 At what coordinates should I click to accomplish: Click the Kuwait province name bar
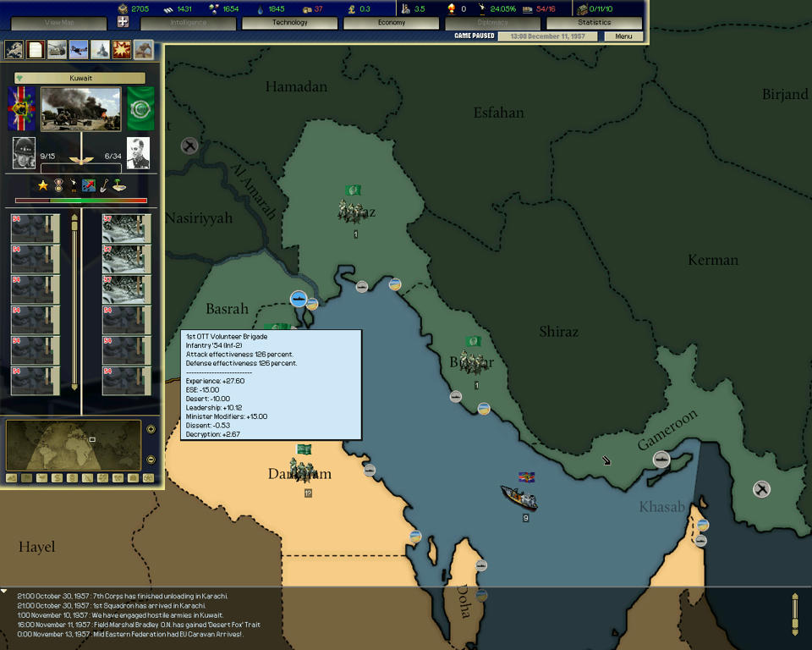tap(80, 78)
